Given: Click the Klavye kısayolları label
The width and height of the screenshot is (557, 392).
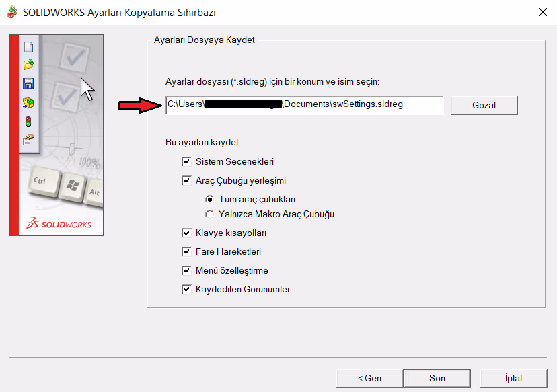Looking at the screenshot, I should [231, 233].
